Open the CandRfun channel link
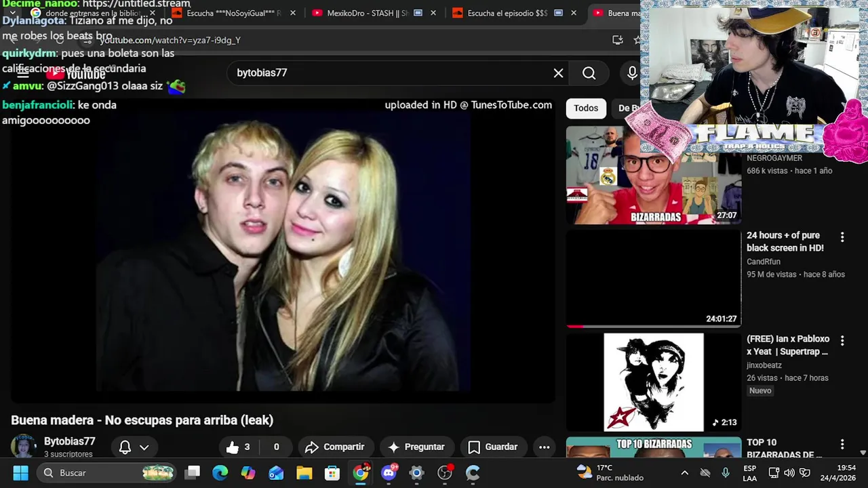868x488 pixels. pos(764,262)
